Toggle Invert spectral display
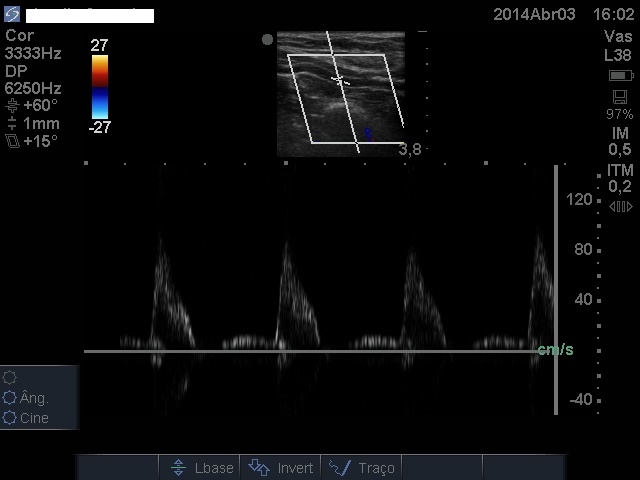The width and height of the screenshot is (640, 480). click(x=281, y=468)
